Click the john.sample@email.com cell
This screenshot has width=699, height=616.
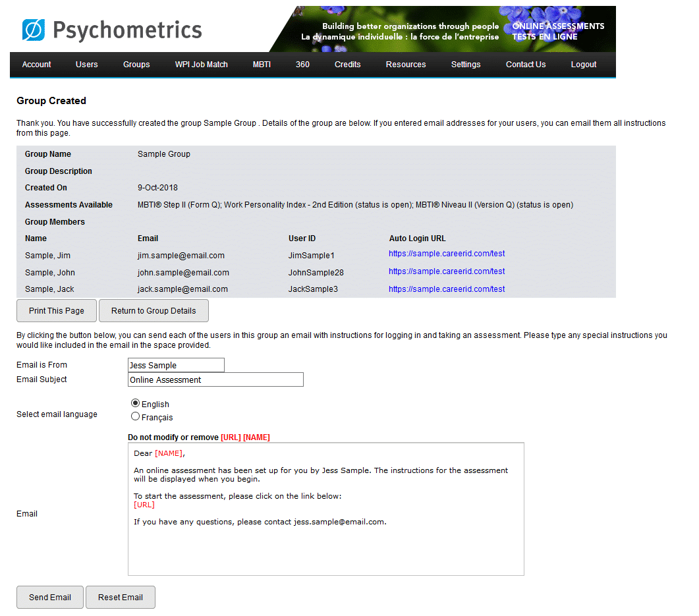[x=183, y=272]
